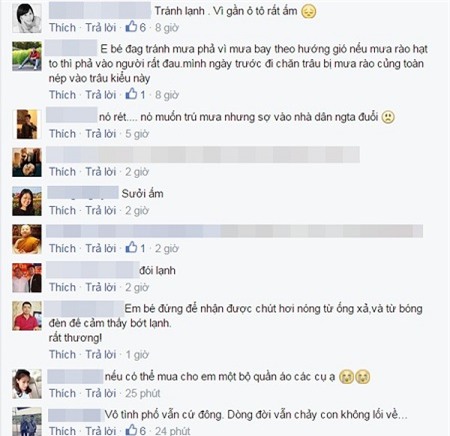Click blurred name of the 'đói lạnh' commenter
The image size is (450, 436).
click(x=92, y=270)
